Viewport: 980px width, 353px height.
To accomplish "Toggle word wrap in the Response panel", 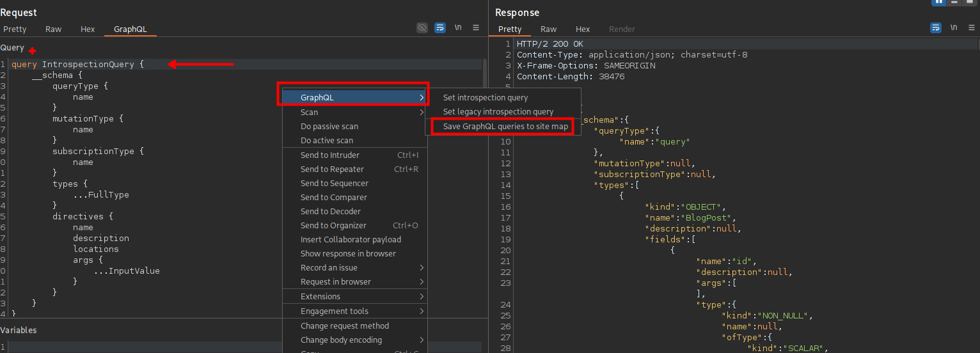I will (x=935, y=27).
